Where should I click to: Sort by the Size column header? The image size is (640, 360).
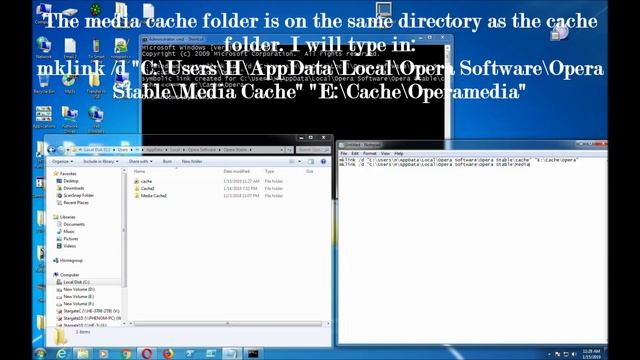tap(310, 171)
